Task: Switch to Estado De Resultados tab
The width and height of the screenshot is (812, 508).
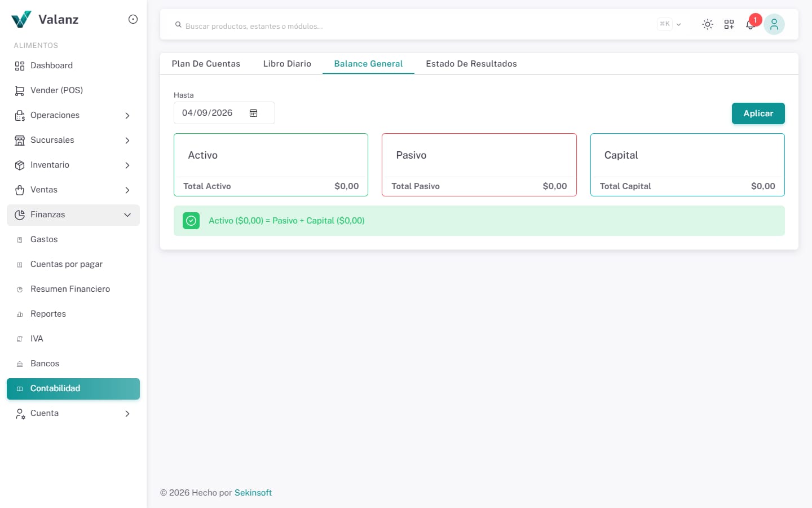Action: point(471,64)
